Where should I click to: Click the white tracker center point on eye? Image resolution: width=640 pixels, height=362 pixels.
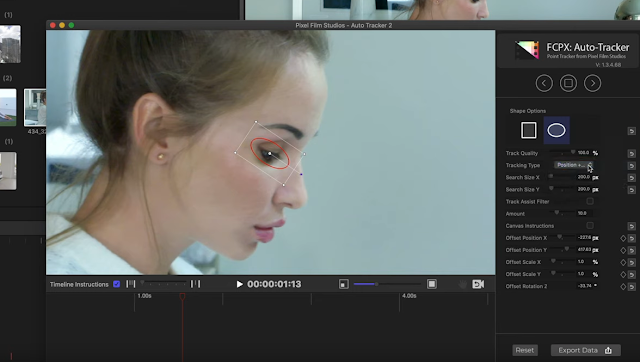tap(270, 153)
